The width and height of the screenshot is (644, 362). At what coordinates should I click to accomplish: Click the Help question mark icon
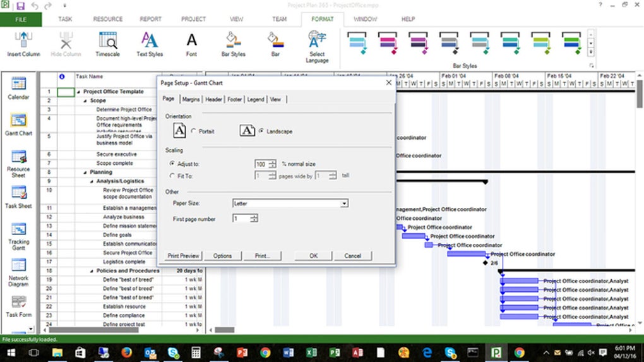[x=600, y=5]
